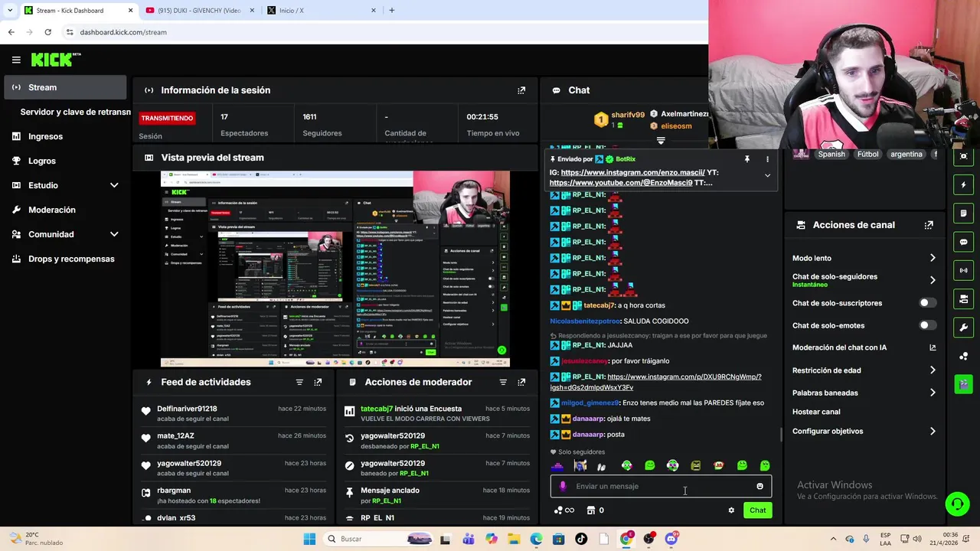The image size is (980, 551).
Task: Click the wrench moderation sidebar widget
Action: (963, 328)
